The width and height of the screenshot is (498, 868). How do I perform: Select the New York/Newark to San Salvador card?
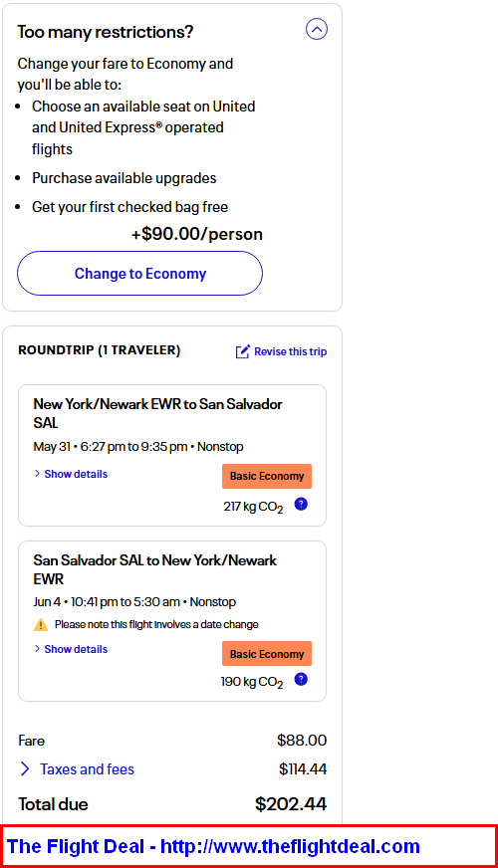[172, 456]
